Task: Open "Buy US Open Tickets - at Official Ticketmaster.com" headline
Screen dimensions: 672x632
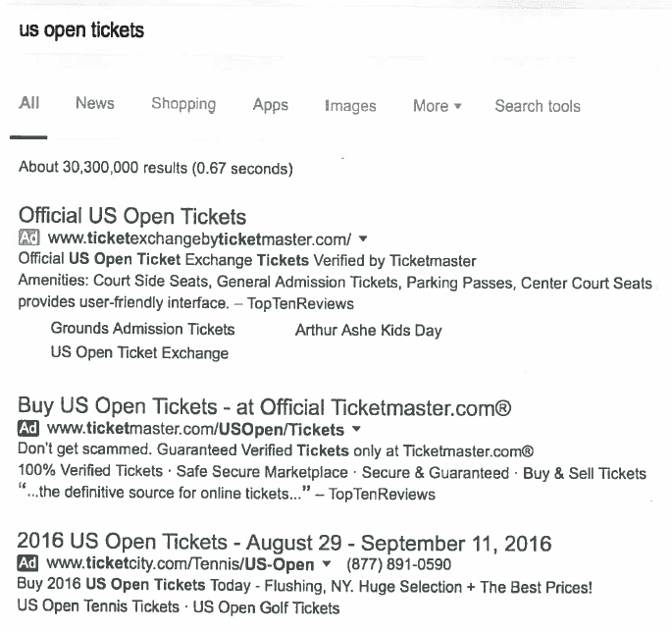Action: [x=265, y=406]
